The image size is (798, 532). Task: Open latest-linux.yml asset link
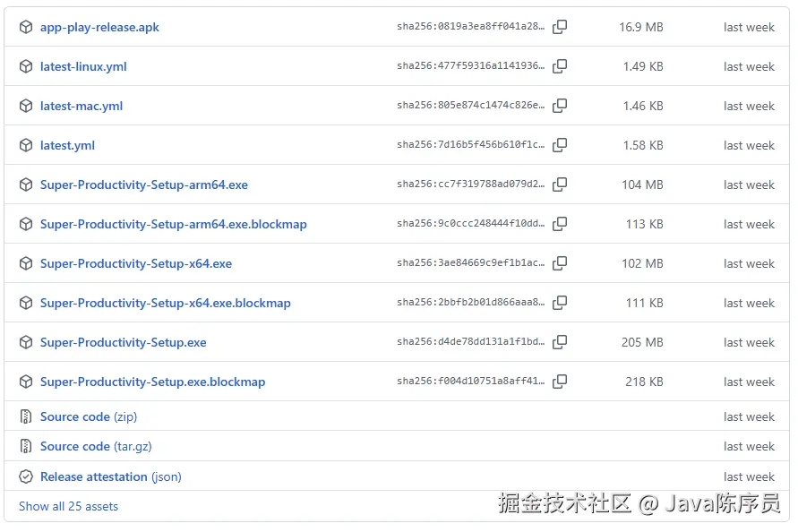[83, 66]
